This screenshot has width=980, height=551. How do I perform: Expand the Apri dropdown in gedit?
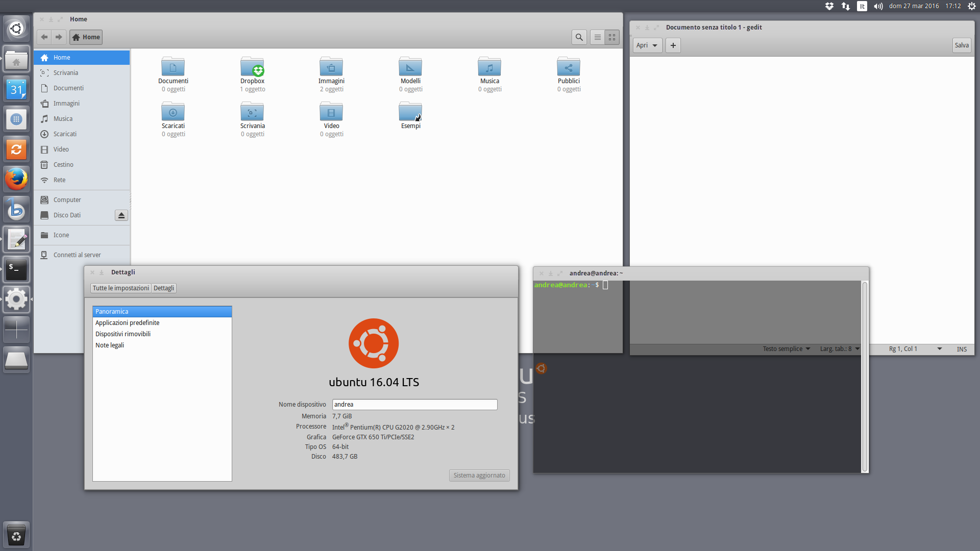tap(647, 45)
